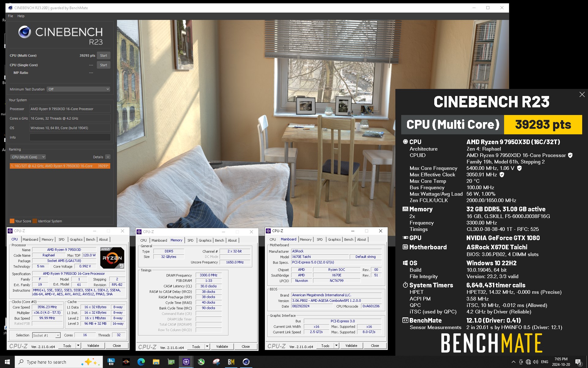Click the taskbar search box
Screen dimensions: 588x368
coord(59,362)
